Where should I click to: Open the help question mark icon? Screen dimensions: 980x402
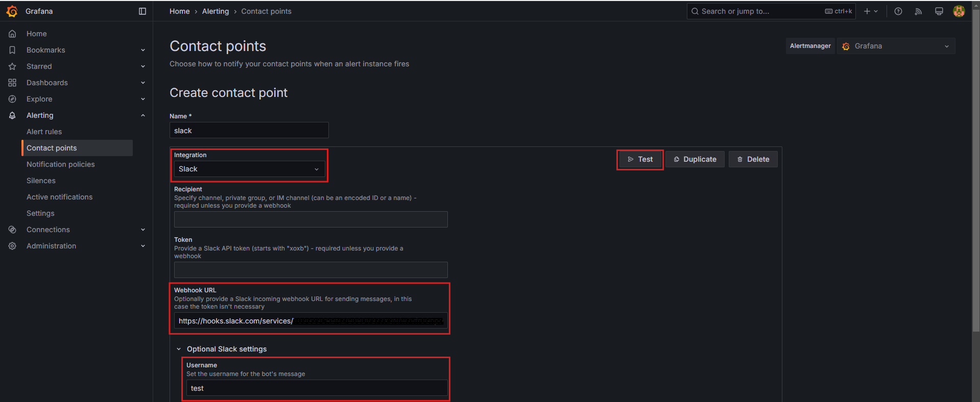tap(898, 11)
